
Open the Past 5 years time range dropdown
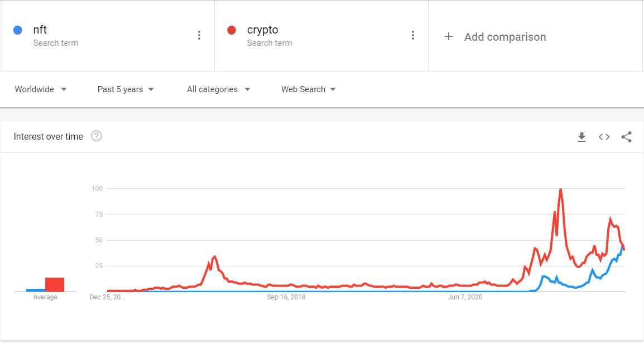click(125, 89)
